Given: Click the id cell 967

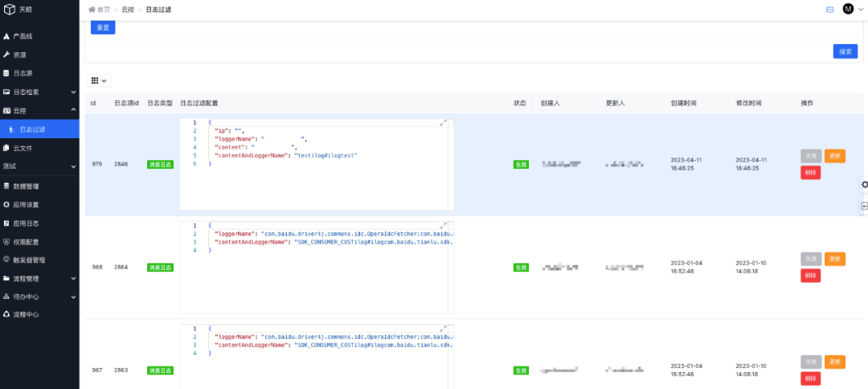Looking at the screenshot, I should [x=96, y=371].
